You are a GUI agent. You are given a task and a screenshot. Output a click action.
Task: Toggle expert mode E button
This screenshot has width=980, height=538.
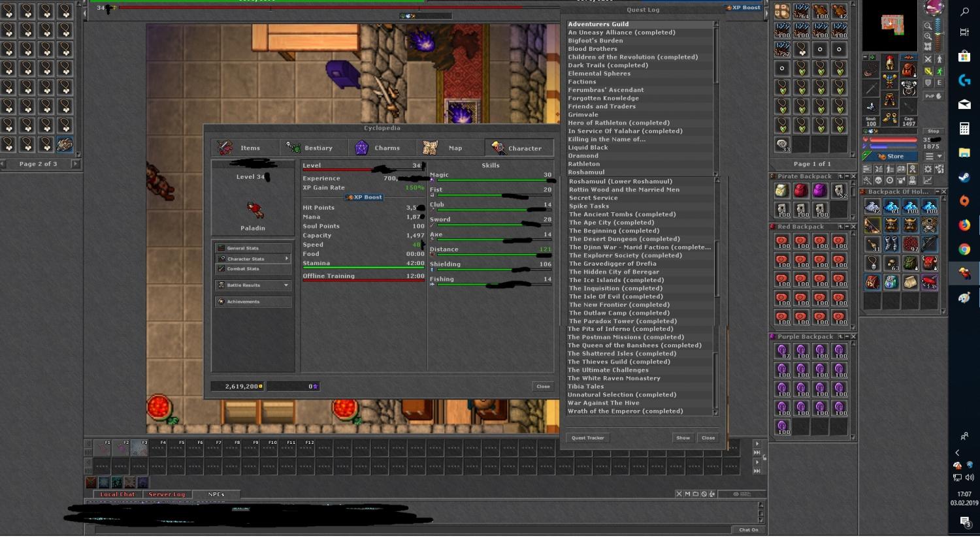[x=939, y=83]
